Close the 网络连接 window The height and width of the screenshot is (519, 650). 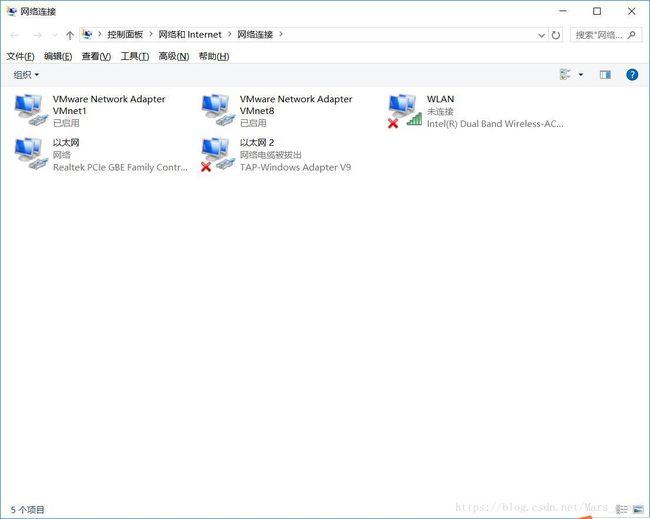631,11
